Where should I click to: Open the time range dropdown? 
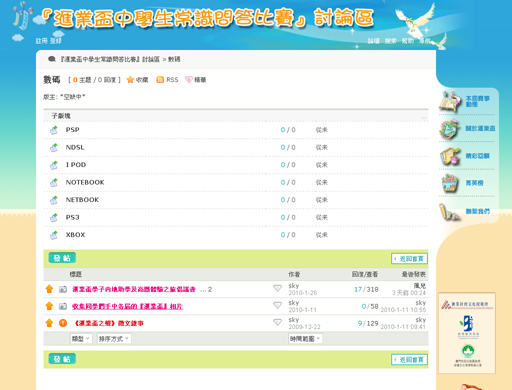(305, 339)
